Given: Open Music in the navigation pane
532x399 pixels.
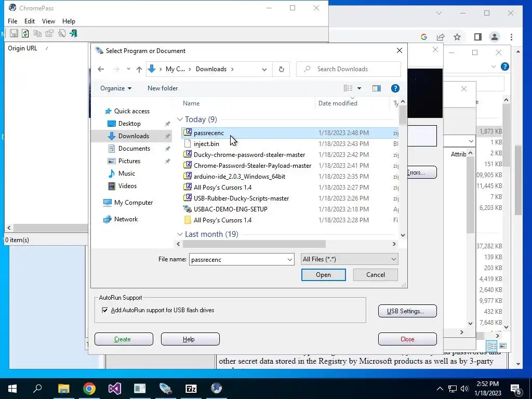Looking at the screenshot, I should click(127, 174).
